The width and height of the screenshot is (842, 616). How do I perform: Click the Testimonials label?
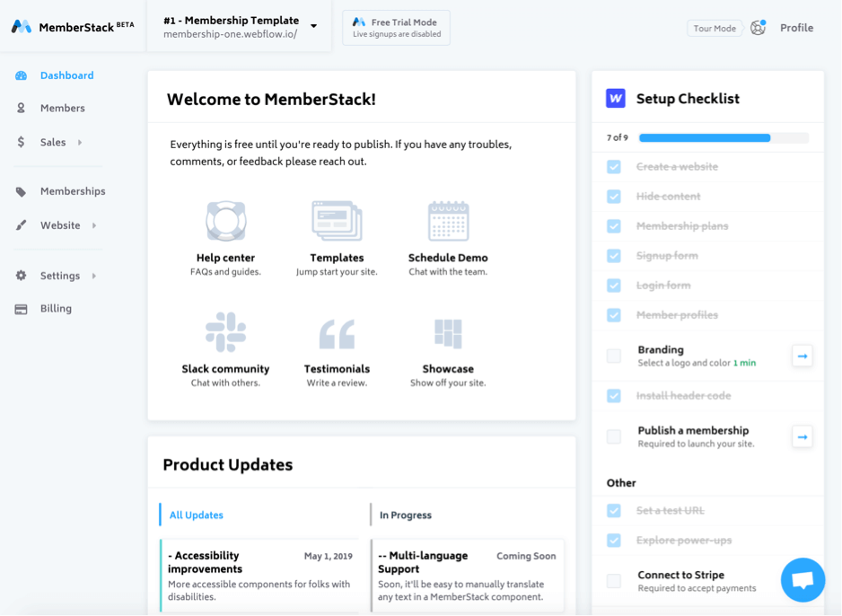337,369
